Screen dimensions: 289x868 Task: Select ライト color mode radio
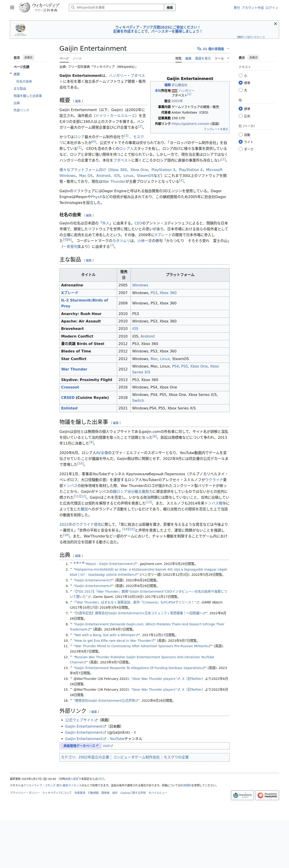pos(241,142)
